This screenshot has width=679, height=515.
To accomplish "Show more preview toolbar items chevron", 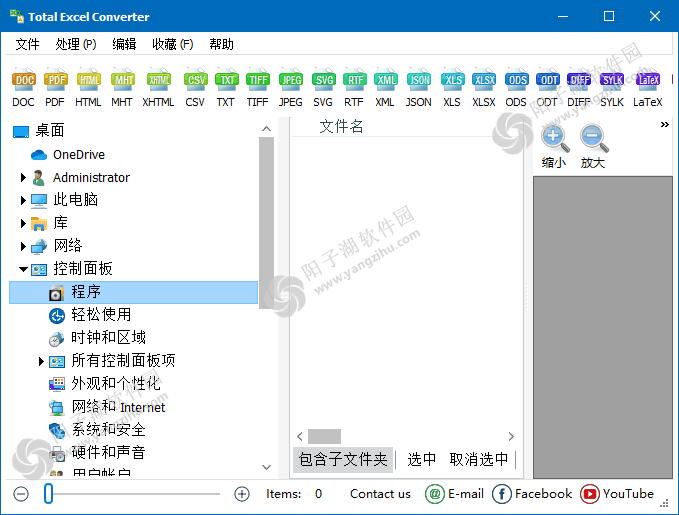I will [664, 125].
